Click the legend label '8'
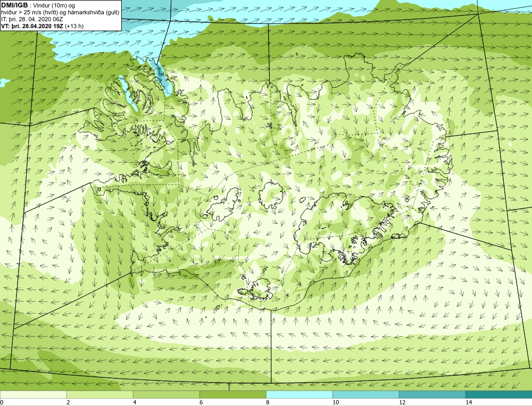The width and height of the screenshot is (532, 406). coord(268,402)
